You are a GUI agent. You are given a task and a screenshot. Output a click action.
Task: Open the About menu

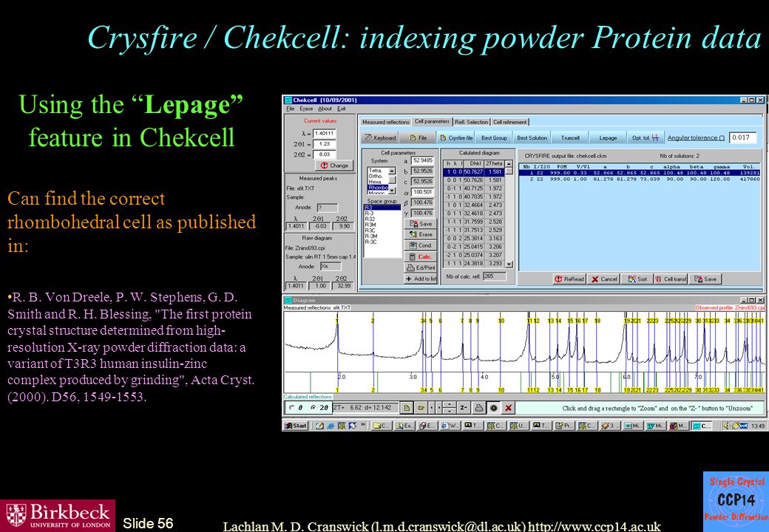click(325, 109)
